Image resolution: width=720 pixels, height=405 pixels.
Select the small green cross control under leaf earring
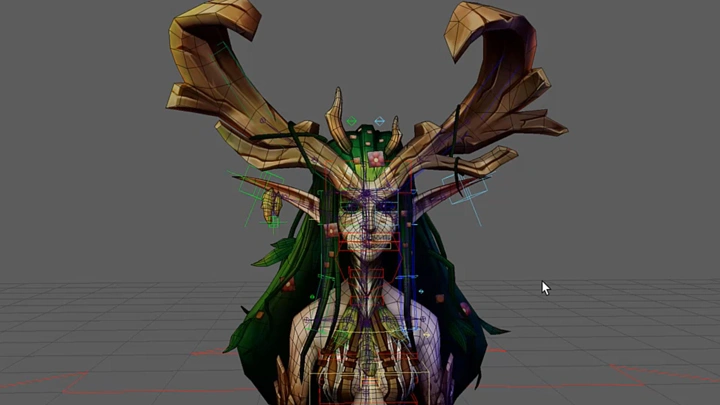pyautogui.click(x=274, y=223)
